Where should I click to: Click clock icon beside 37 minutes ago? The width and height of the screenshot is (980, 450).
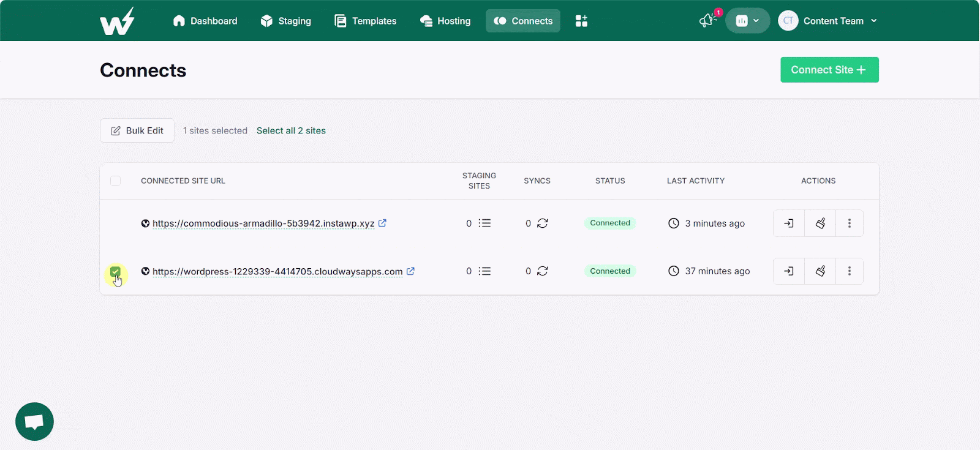674,271
